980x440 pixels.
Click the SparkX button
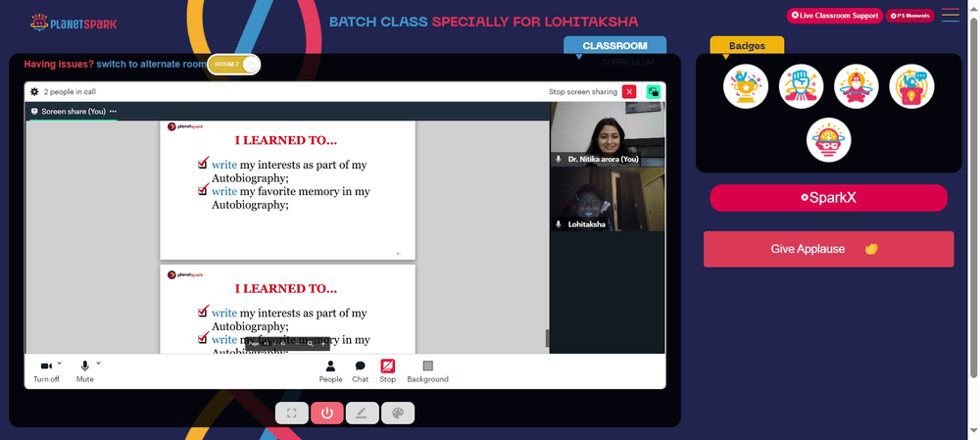829,198
